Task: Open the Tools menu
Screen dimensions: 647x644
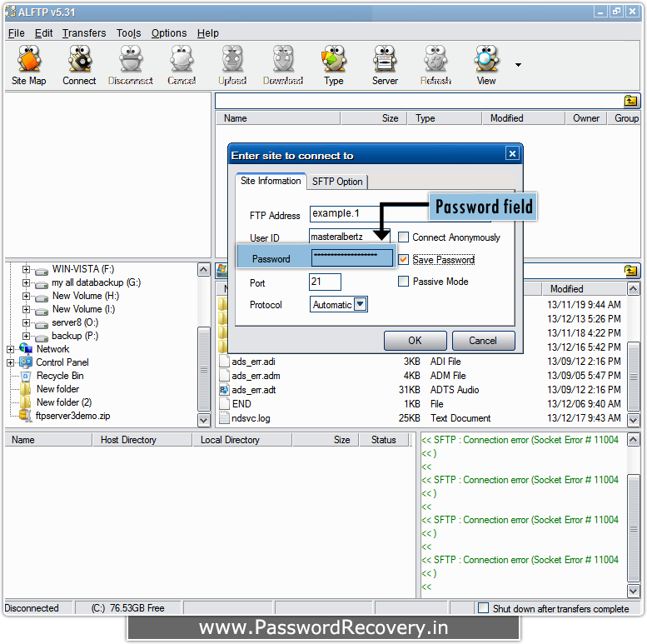Action: (129, 33)
